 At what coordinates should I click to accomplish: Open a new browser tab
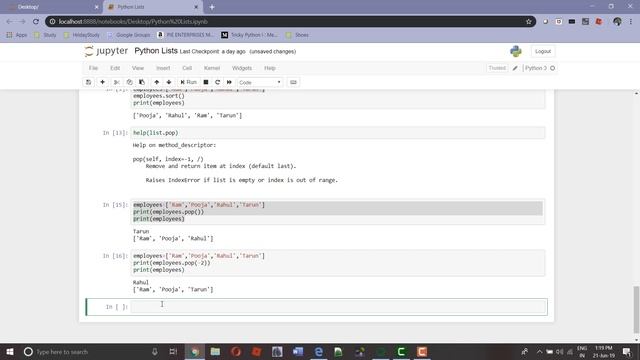click(212, 7)
